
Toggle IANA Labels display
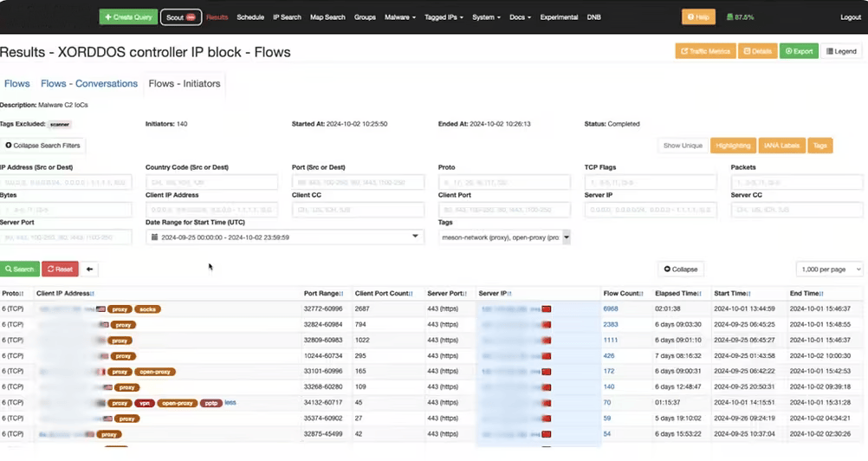click(782, 146)
